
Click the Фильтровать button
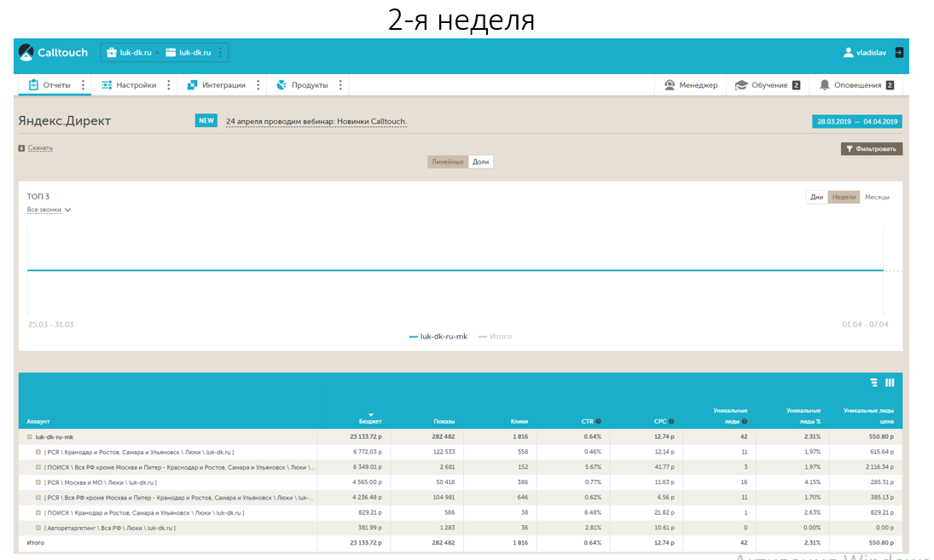pyautogui.click(x=872, y=149)
